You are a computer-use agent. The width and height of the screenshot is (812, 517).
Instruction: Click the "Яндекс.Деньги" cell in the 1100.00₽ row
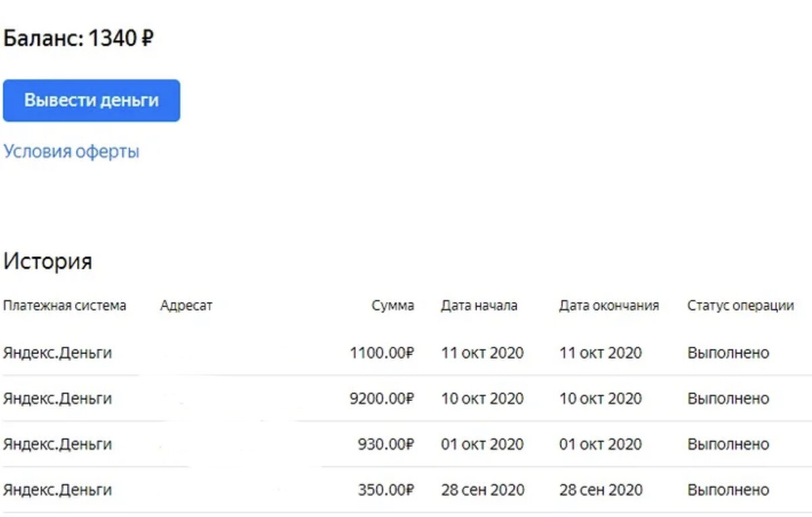click(x=57, y=353)
